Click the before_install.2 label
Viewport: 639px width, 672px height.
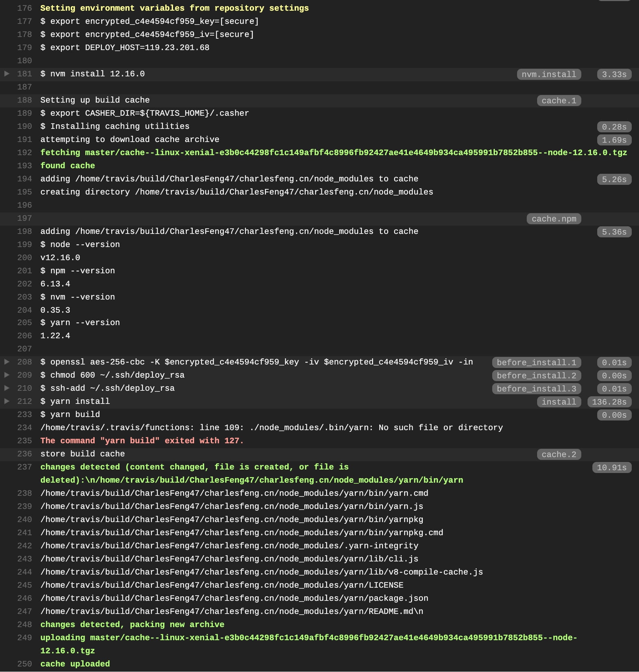536,376
